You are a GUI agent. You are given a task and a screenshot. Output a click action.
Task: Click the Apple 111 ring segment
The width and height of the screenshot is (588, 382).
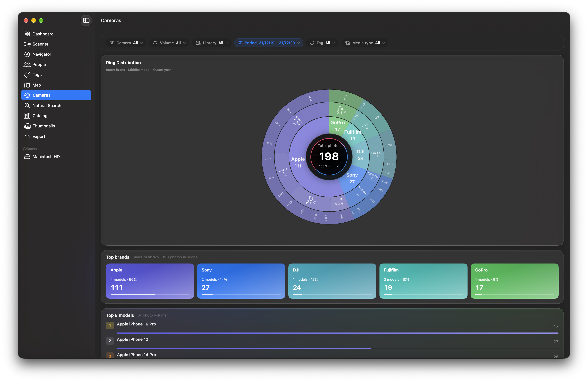tap(298, 162)
